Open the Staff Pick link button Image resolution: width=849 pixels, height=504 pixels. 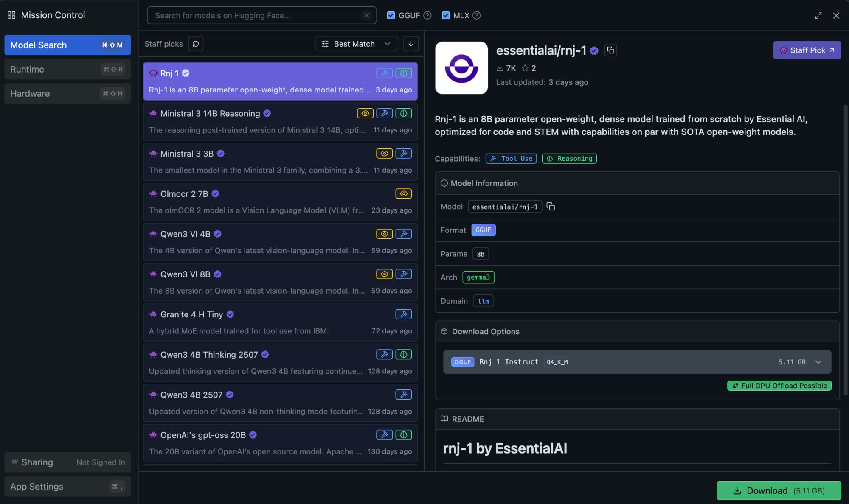coord(807,50)
